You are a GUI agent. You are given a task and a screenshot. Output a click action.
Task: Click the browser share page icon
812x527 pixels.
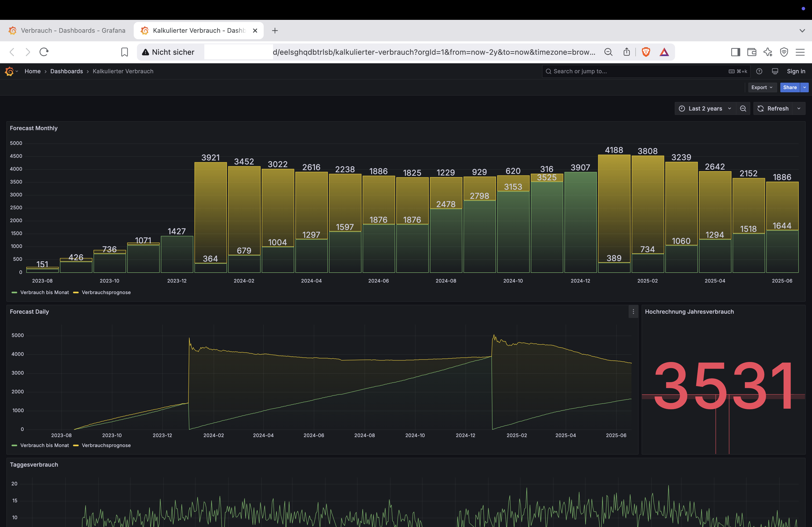626,52
